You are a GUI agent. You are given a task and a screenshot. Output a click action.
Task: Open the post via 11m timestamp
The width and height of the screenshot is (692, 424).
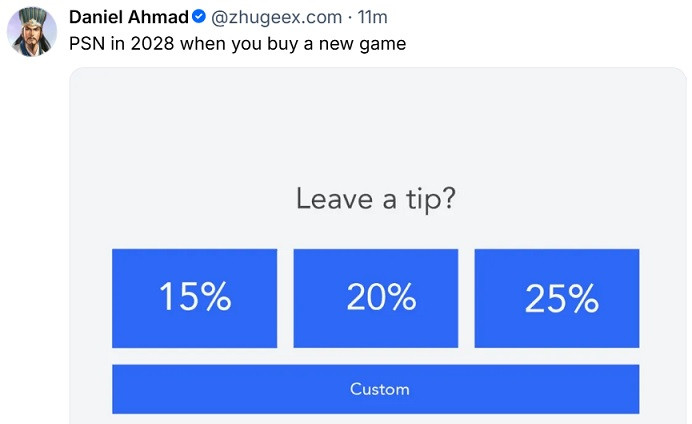point(372,17)
